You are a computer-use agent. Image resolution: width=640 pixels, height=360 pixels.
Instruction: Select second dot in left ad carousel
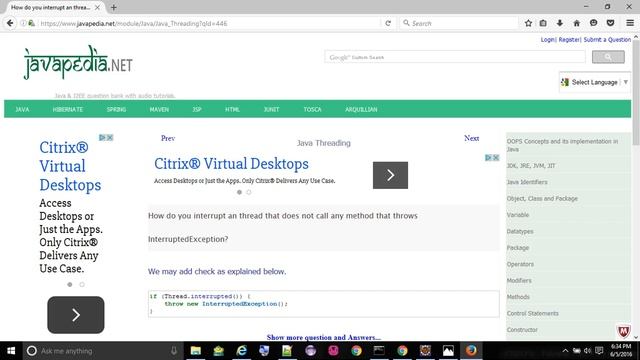tap(82, 284)
